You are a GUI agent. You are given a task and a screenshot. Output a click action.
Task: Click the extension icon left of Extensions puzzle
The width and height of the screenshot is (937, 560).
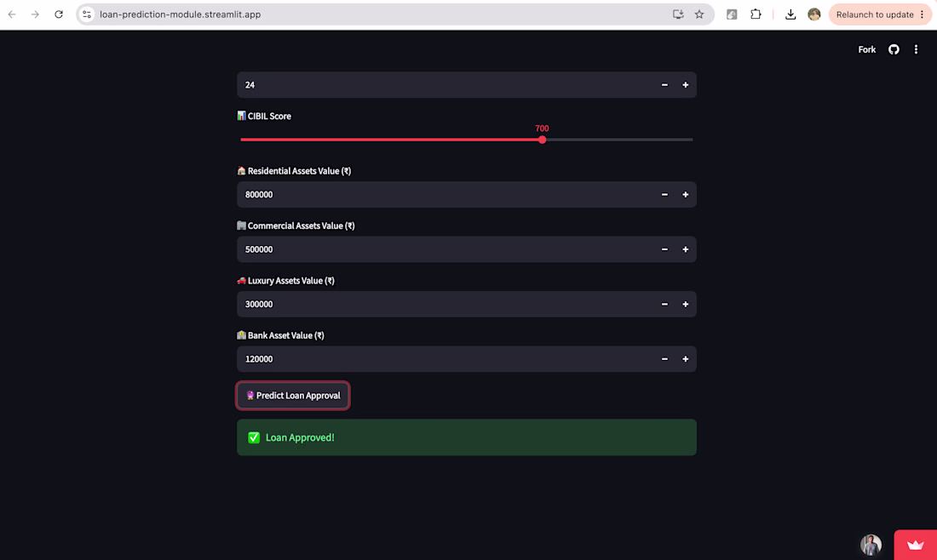(732, 14)
